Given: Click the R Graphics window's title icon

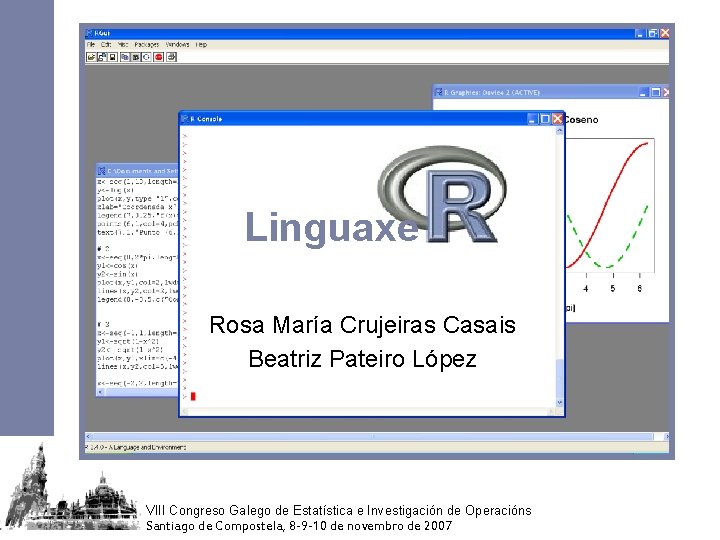Looking at the screenshot, I should point(439,92).
